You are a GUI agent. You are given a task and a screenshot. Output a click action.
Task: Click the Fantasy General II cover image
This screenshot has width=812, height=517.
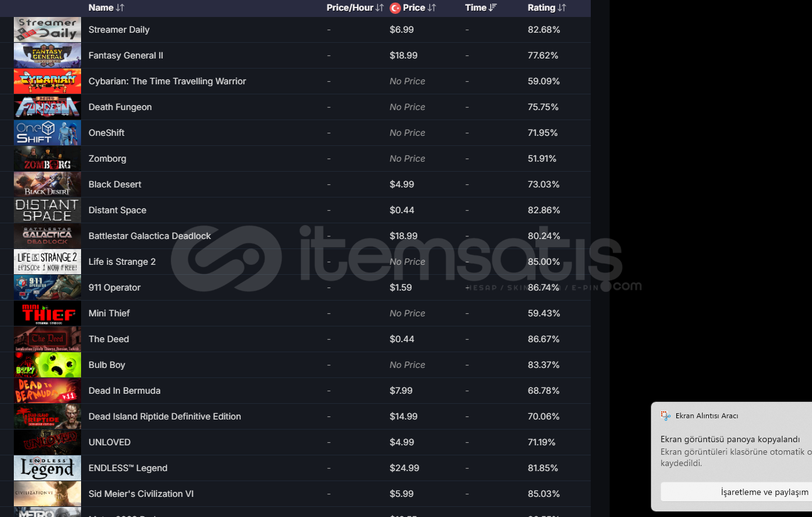point(47,55)
